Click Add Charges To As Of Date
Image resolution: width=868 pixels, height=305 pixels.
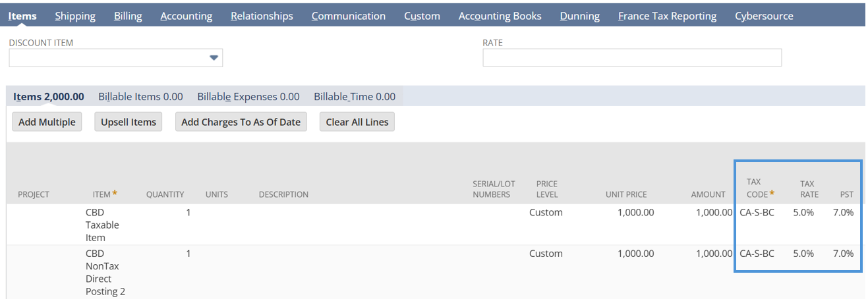coord(241,122)
